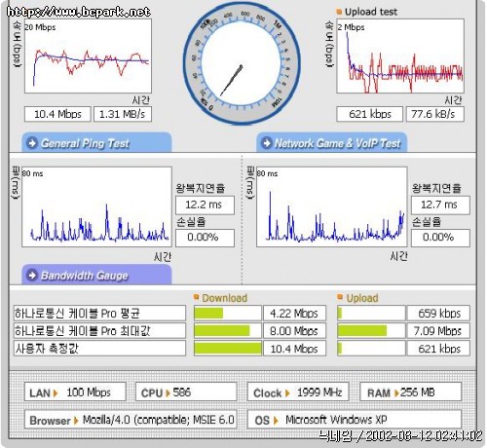Select the 1.31 MB/s download field

(x=123, y=114)
